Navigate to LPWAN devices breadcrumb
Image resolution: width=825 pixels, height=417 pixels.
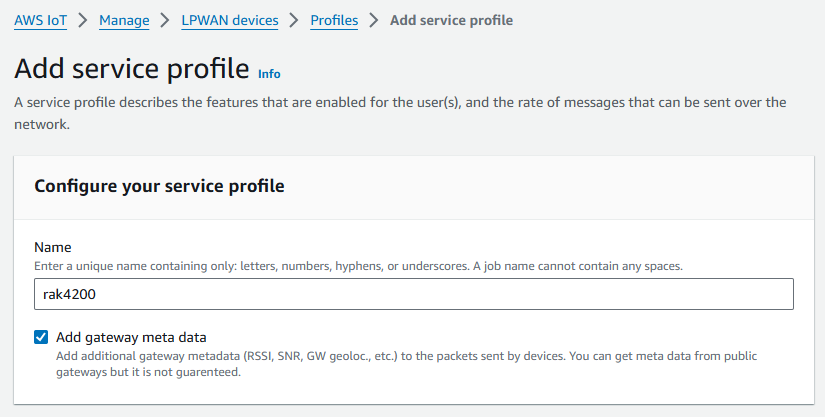(230, 21)
